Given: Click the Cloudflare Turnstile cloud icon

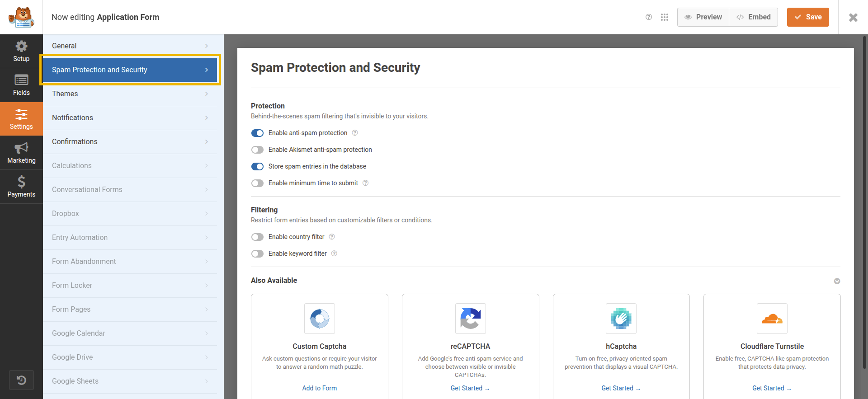Looking at the screenshot, I should (x=772, y=319).
